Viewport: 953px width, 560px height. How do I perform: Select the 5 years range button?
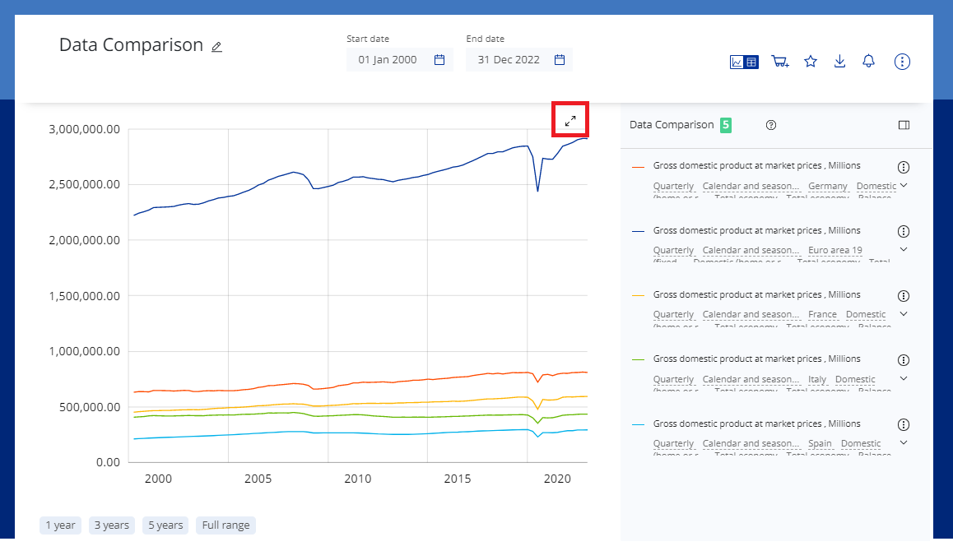click(166, 525)
